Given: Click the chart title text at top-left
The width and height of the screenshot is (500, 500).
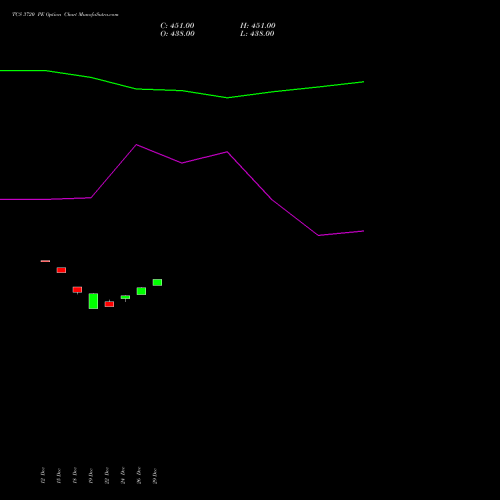Looking at the screenshot, I should (x=65, y=15).
